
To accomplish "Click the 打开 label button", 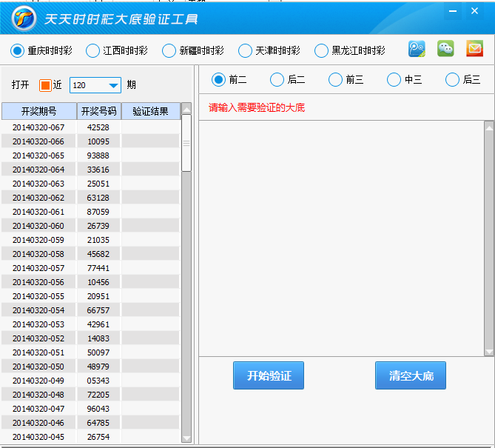I will [x=20, y=84].
